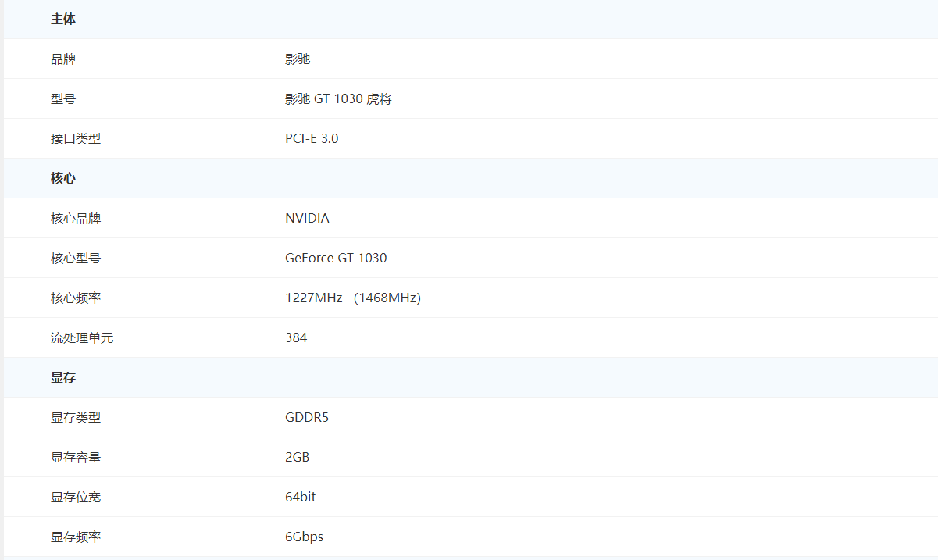Select the 核心品牌 label
The image size is (938, 560).
click(76, 219)
